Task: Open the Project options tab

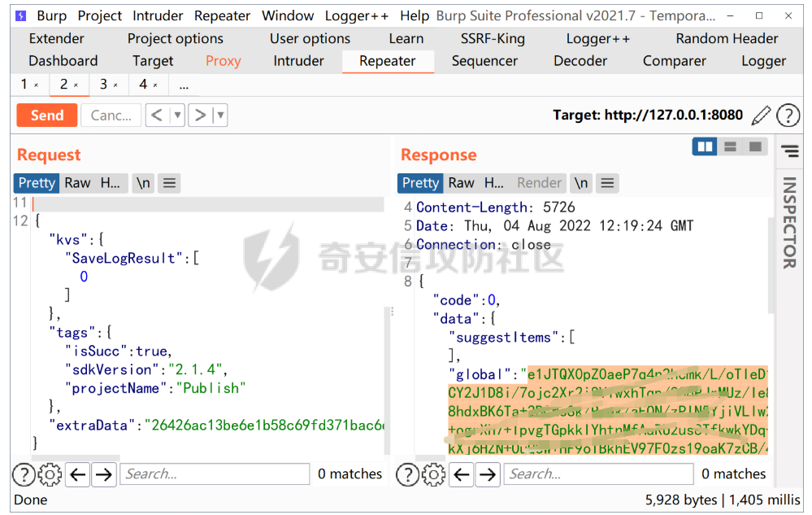Action: coord(176,39)
